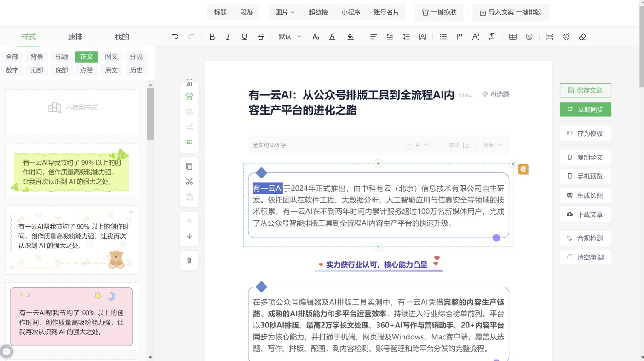The height and width of the screenshot is (361, 644).
Task: Open the 默认 font dropdown
Action: 290,37
